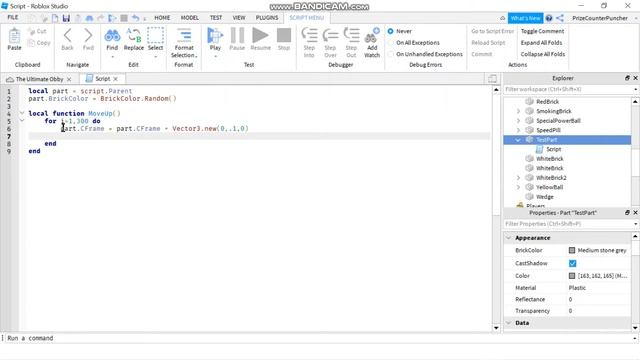Screen dimensions: 640x360
Task: Click Go to Script Error
Action: coord(492,31)
